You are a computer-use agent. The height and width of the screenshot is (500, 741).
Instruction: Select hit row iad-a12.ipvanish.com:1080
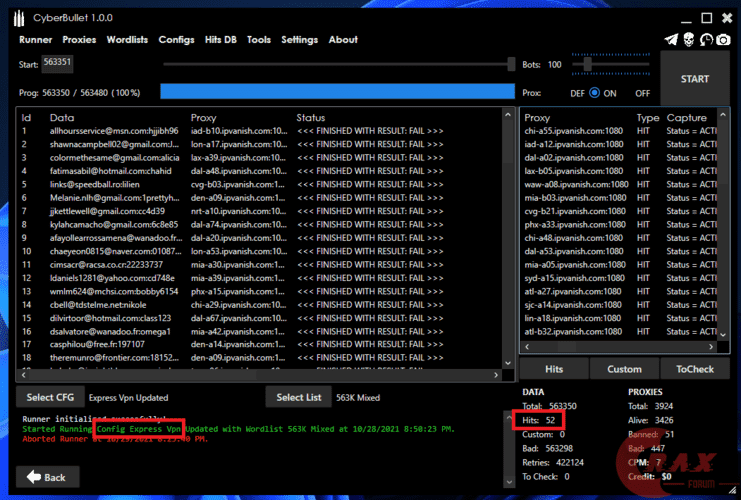[620, 144]
